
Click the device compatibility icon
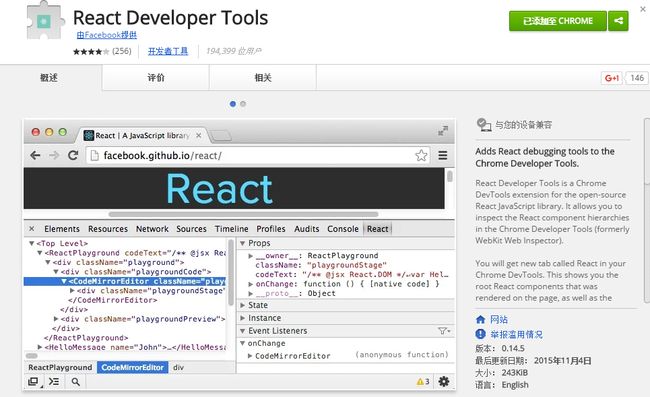pos(483,124)
